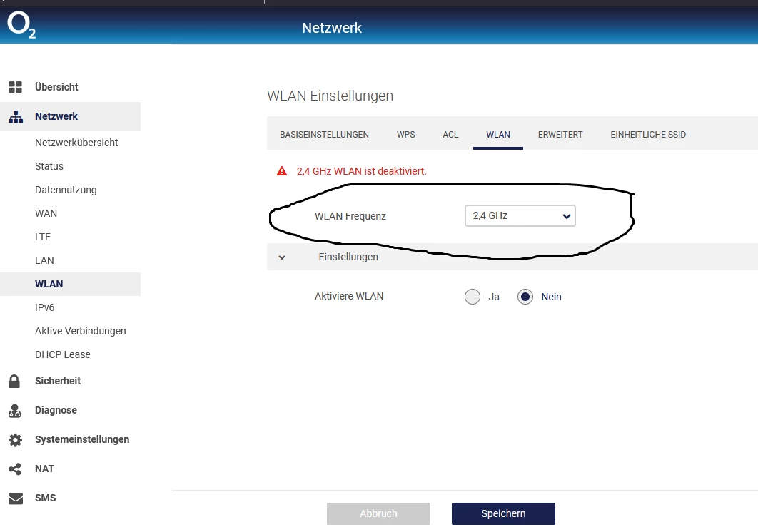Open the ACL tab

coord(450,135)
